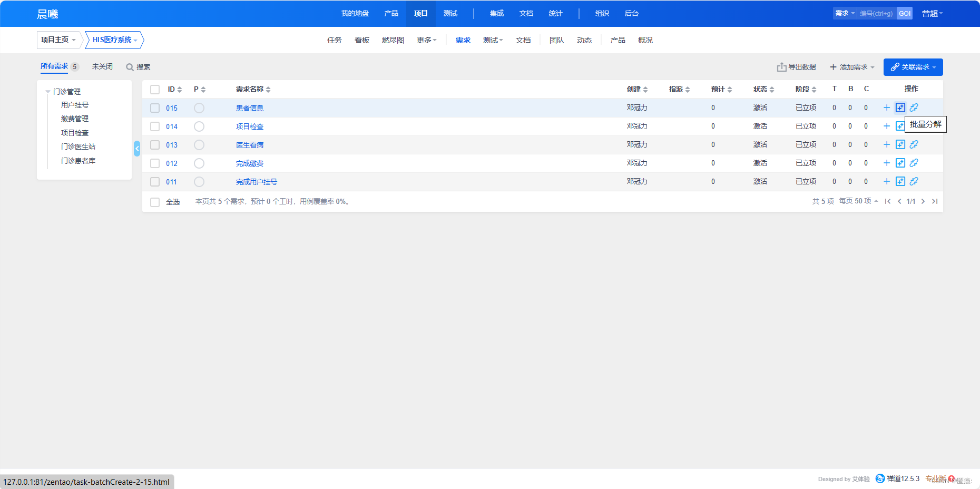
Task: Expand 测试 dropdown in project nav
Action: coord(493,40)
